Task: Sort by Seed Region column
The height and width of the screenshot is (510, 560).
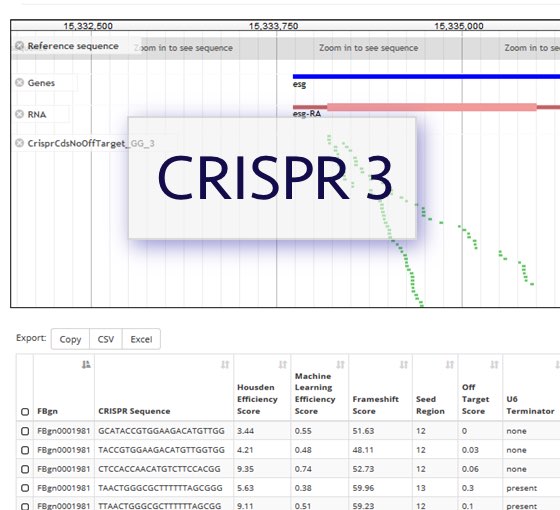Action: pyautogui.click(x=449, y=365)
